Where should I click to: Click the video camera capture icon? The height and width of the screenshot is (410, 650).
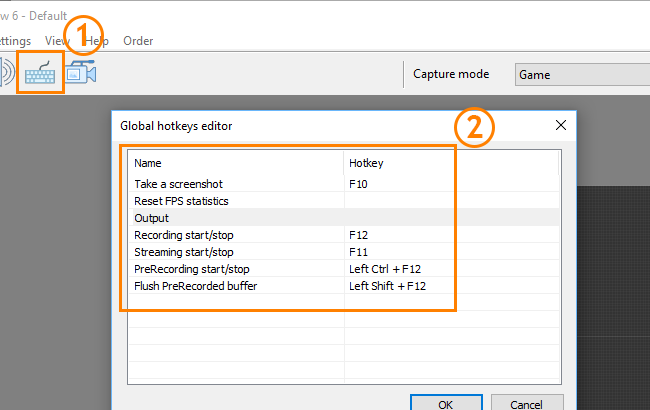coord(81,72)
